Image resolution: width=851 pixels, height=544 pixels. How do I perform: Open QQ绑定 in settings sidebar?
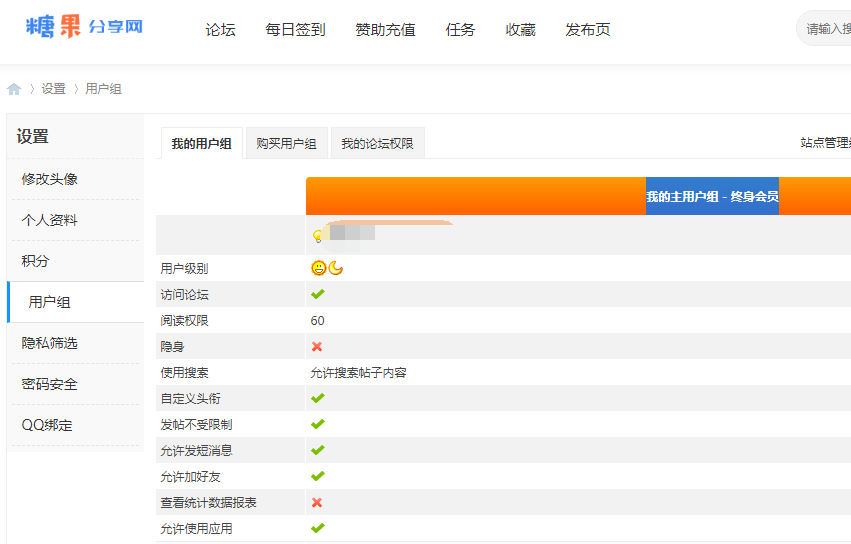point(75,425)
